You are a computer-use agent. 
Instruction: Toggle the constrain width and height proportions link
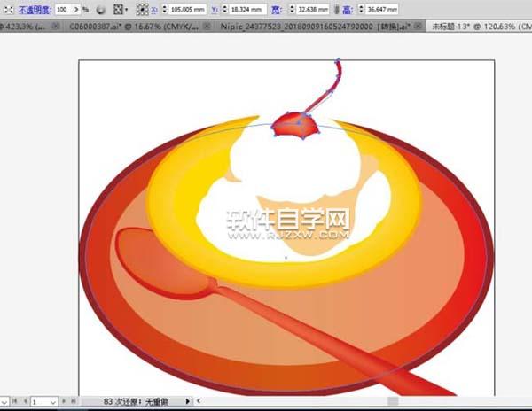point(336,10)
